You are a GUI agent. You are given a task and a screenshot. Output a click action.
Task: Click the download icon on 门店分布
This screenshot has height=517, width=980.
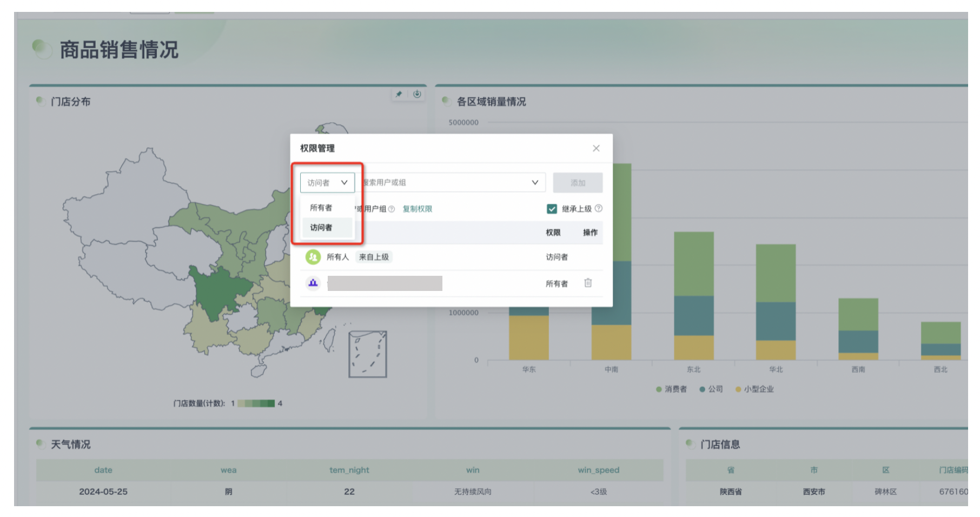coord(417,94)
